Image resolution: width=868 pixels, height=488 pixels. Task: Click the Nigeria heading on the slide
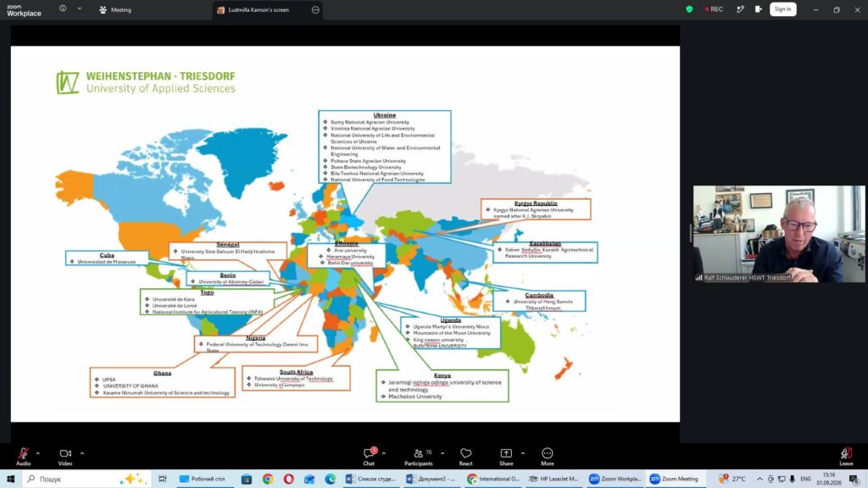(255, 337)
